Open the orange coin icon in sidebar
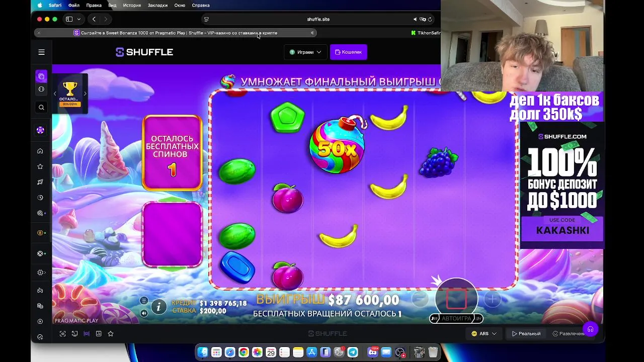644x362 pixels. tap(40, 233)
